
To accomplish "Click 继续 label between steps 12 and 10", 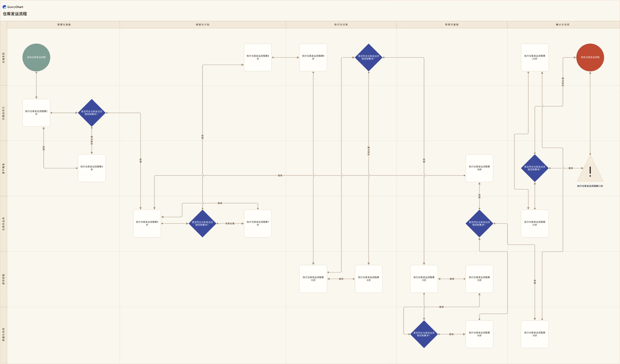I will pyautogui.click(x=341, y=279).
